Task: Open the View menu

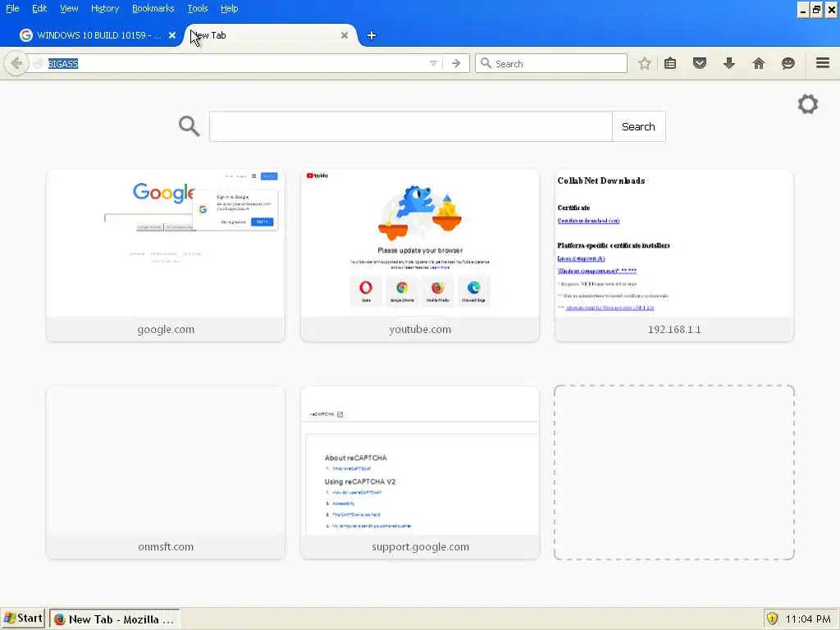Action: 69,8
